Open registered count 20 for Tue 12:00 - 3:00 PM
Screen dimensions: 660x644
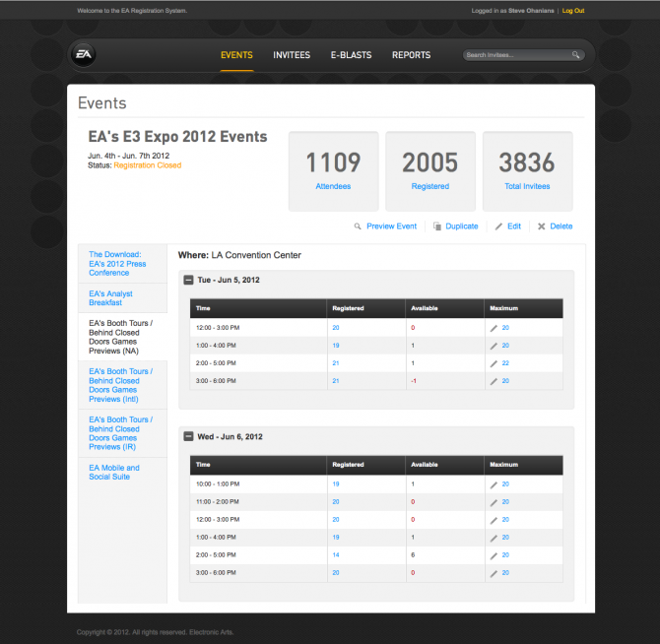point(336,328)
